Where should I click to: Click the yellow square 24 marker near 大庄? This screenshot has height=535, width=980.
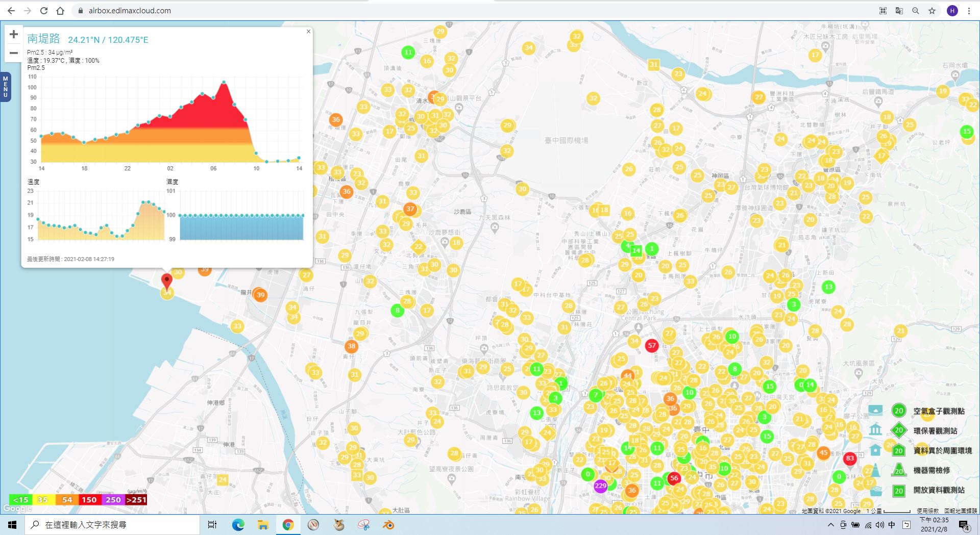point(223,479)
